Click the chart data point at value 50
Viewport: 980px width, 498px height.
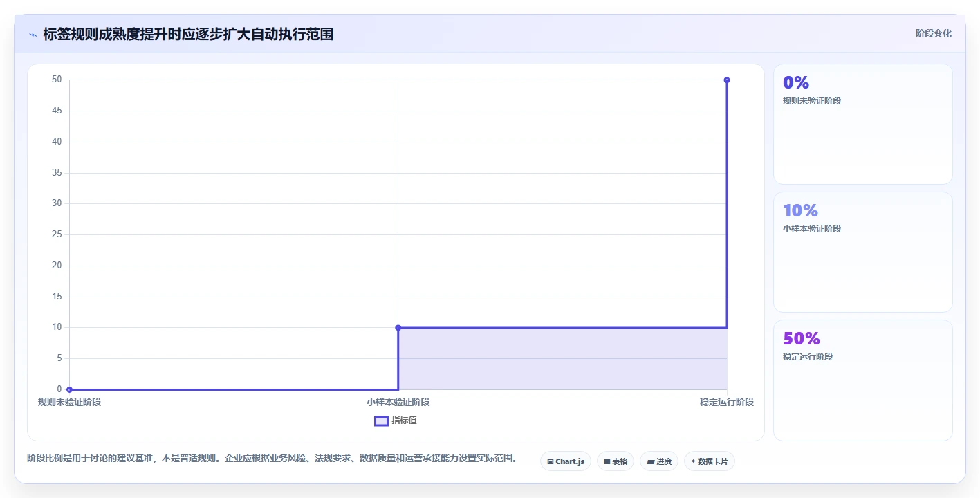(727, 80)
